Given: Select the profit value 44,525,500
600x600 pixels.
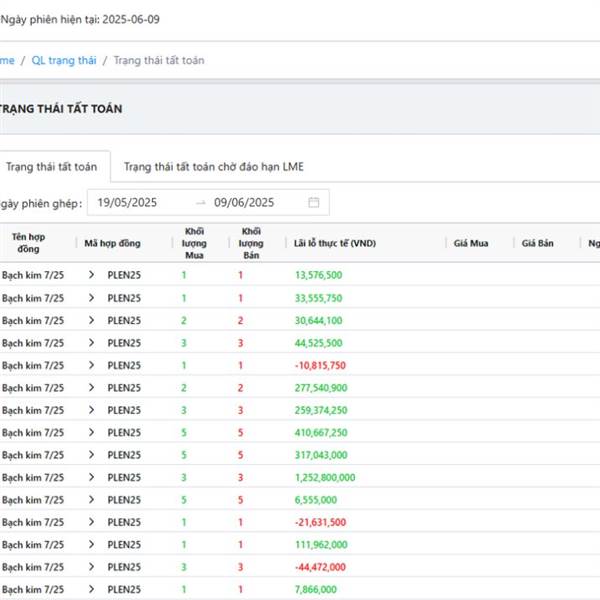Looking at the screenshot, I should point(318,343).
